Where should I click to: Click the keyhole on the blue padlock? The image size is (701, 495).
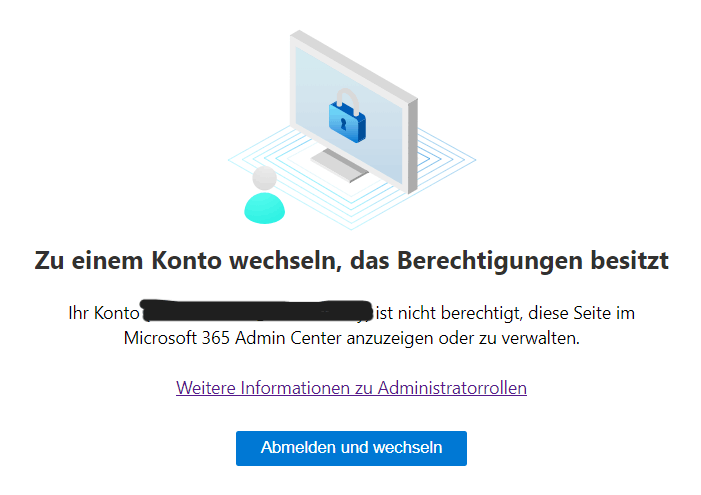[343, 124]
